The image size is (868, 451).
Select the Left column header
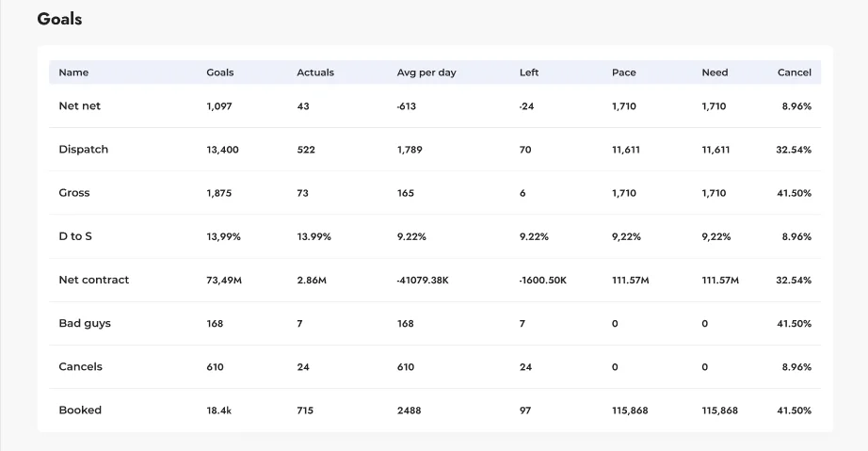(529, 72)
